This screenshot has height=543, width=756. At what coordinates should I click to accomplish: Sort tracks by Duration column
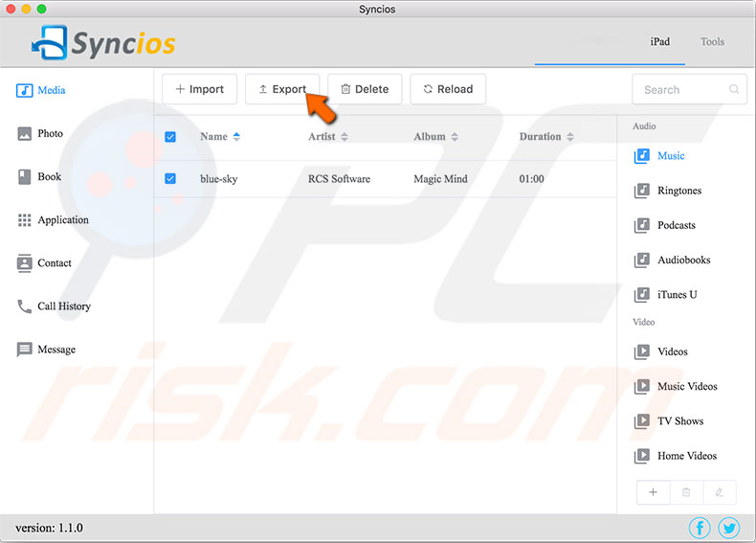[546, 137]
